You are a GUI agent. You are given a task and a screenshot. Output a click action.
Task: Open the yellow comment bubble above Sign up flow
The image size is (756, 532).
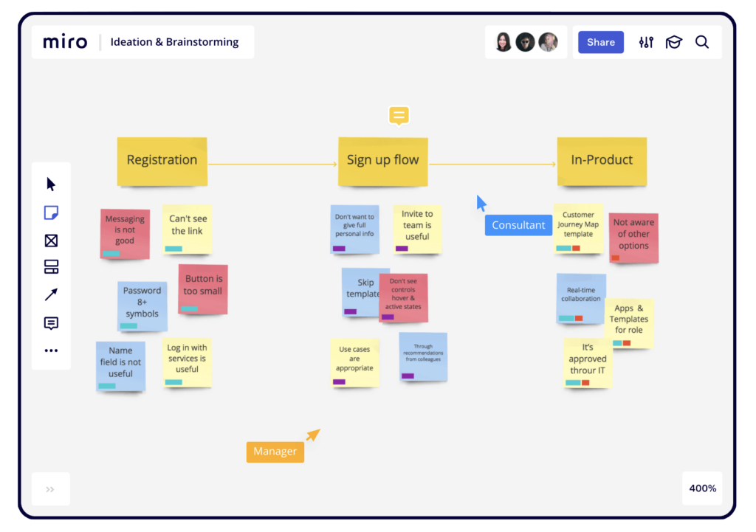[399, 116]
